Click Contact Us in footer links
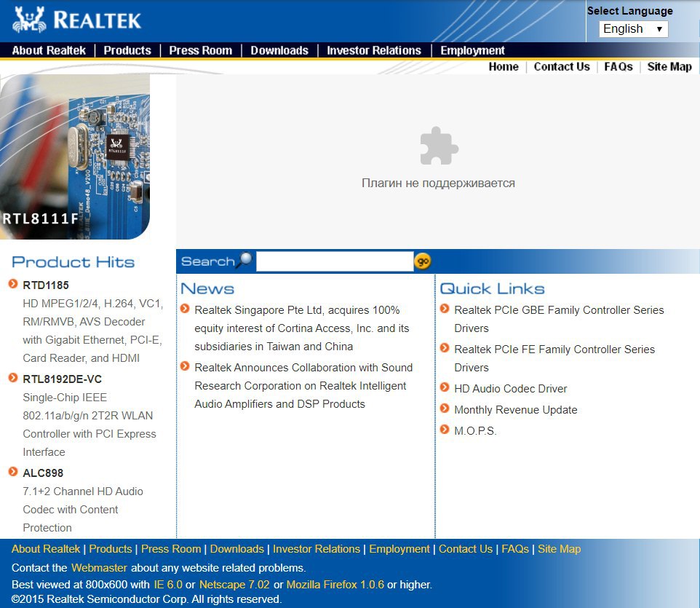Screen dimensions: 700x608 pyautogui.click(x=465, y=548)
